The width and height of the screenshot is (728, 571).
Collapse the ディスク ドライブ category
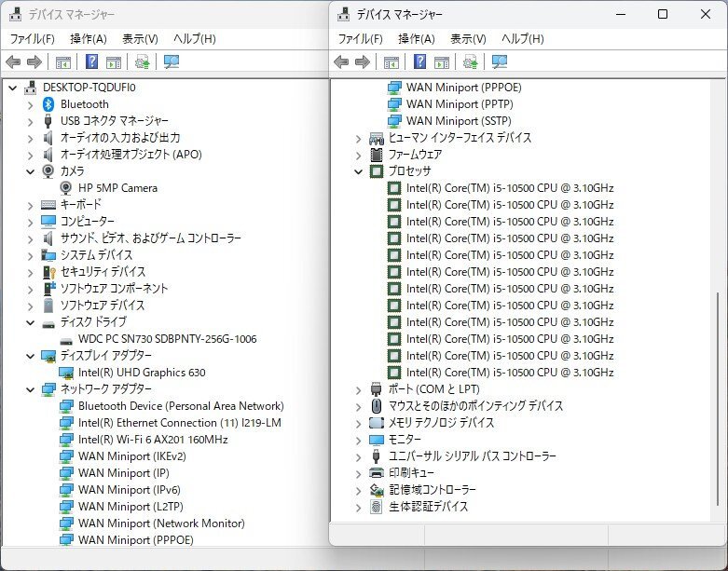pyautogui.click(x=30, y=322)
